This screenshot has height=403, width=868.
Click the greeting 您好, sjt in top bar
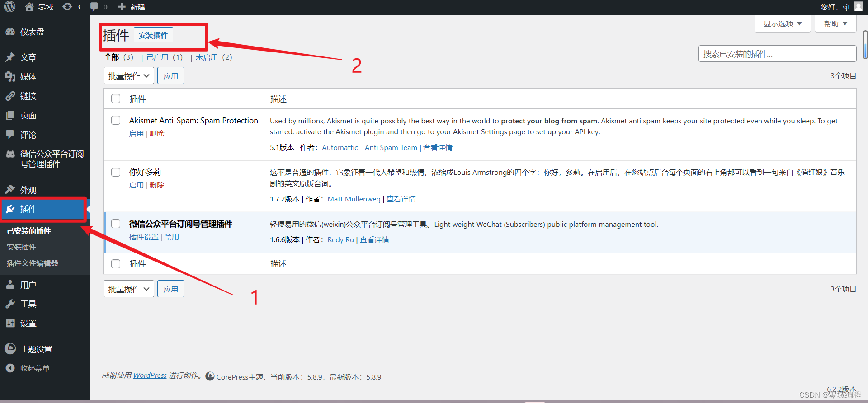835,7
